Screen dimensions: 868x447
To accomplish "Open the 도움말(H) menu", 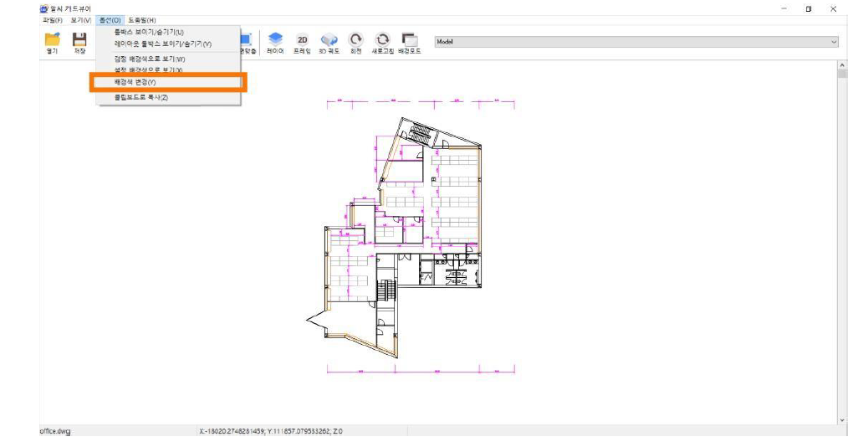I will 141,20.
